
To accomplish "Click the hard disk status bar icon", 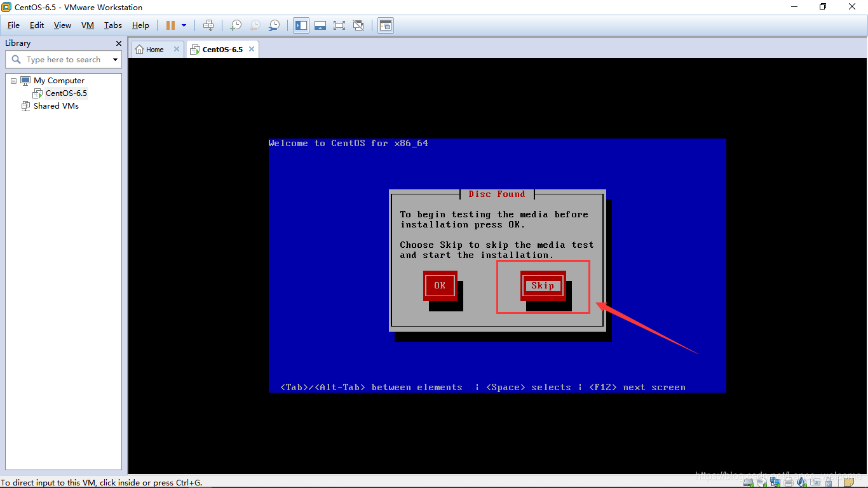I will 748,482.
